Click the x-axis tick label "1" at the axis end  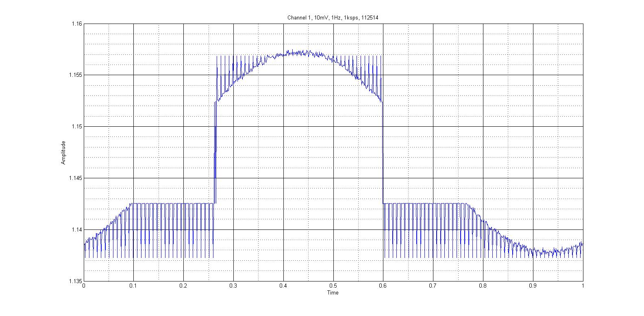(x=583, y=286)
